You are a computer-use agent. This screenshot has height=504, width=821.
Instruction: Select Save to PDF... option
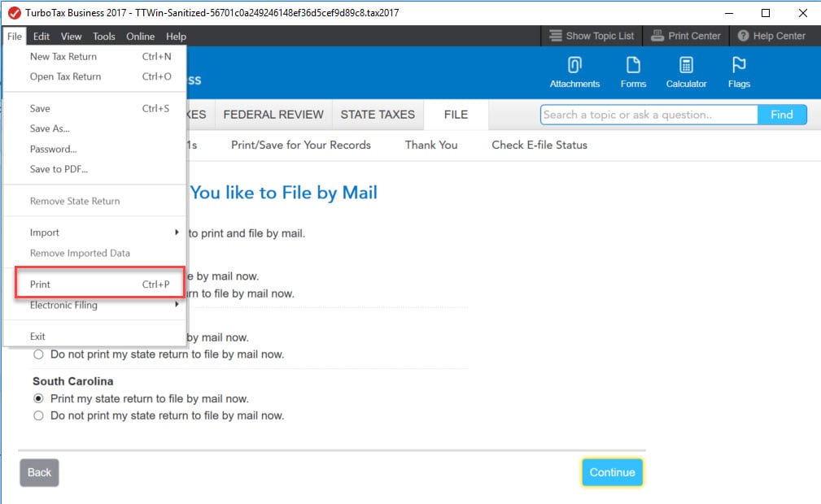tap(94, 169)
